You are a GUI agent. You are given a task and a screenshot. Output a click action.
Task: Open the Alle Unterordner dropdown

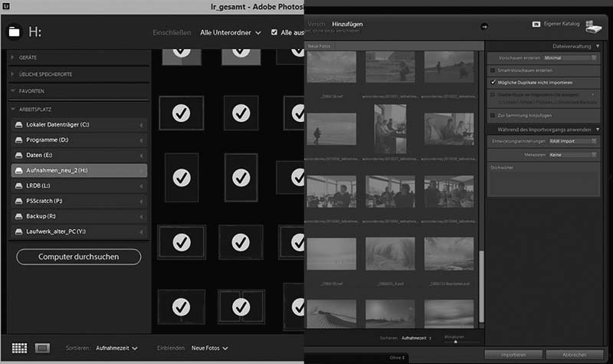[x=230, y=33]
